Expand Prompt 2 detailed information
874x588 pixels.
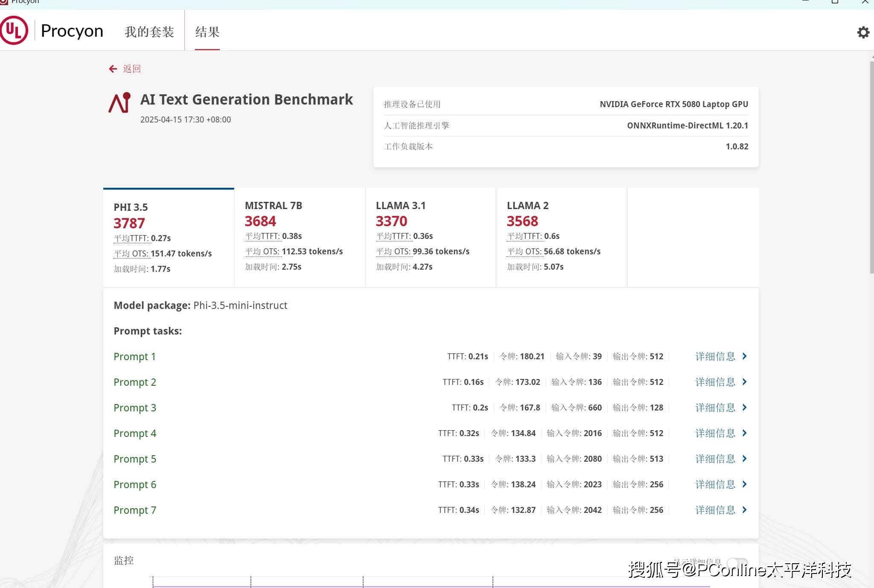[715, 382]
